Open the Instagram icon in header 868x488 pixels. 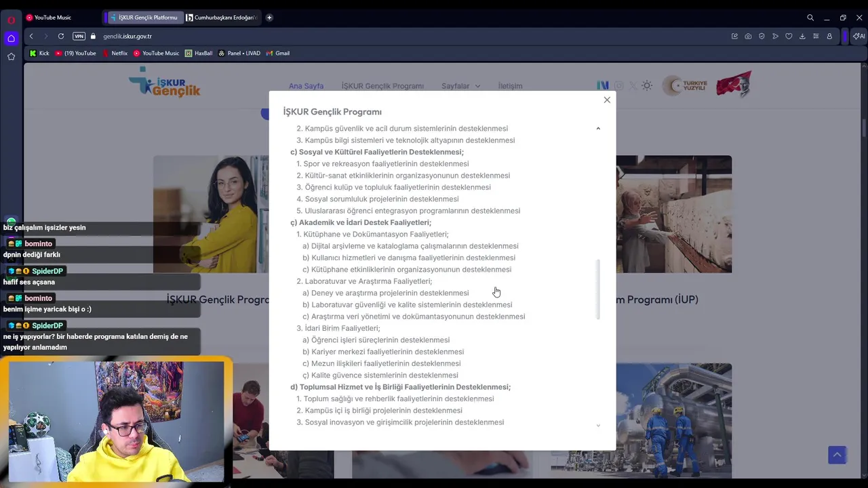618,85
